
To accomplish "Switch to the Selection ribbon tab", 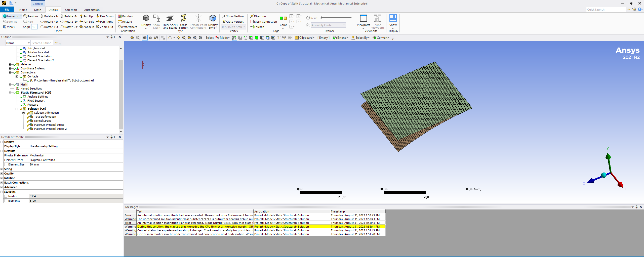I will click(71, 10).
